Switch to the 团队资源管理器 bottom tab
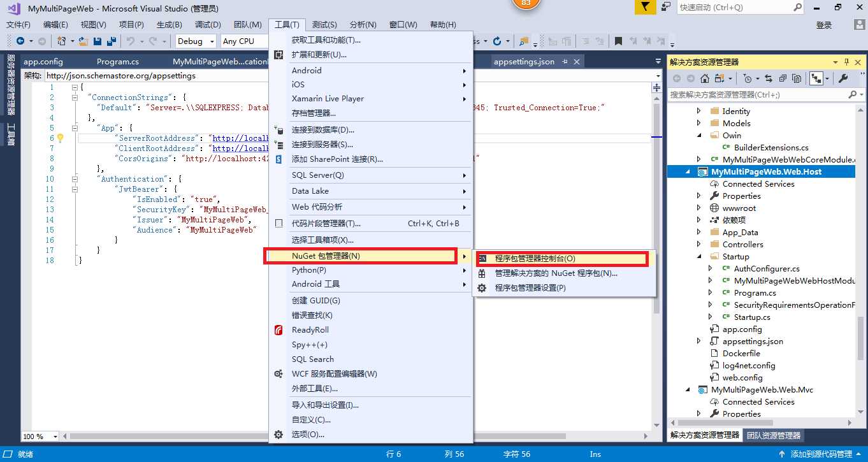868x462 pixels. (774, 435)
